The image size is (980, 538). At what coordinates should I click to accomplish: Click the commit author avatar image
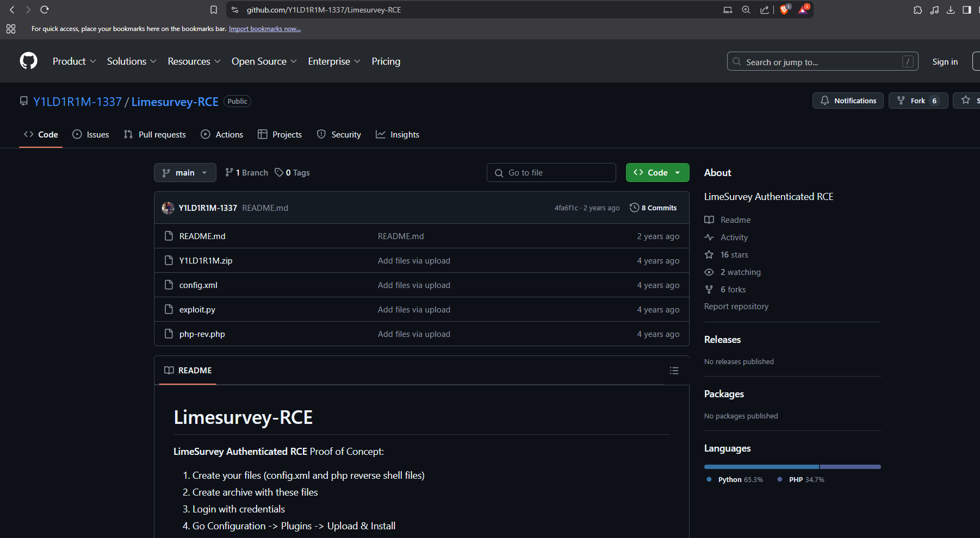[x=168, y=208]
